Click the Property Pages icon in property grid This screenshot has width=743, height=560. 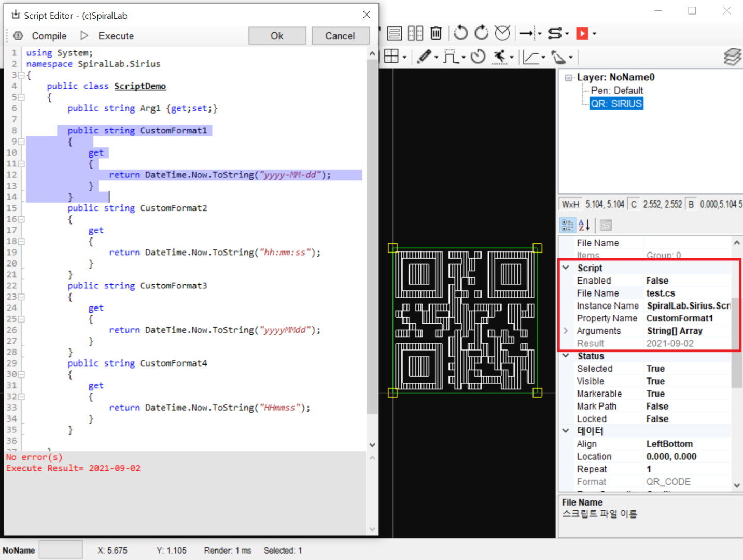click(606, 225)
